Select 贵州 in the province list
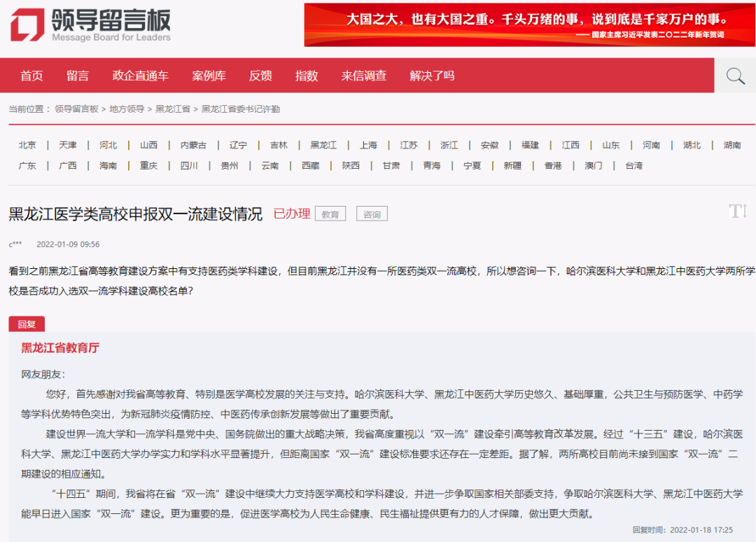756x542 pixels. point(230,166)
